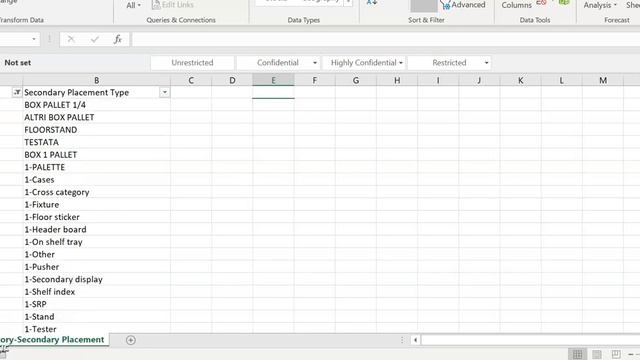The width and height of the screenshot is (640, 360).
Task: Apply the Unrestricted sensitivity label
Action: pyautogui.click(x=192, y=63)
